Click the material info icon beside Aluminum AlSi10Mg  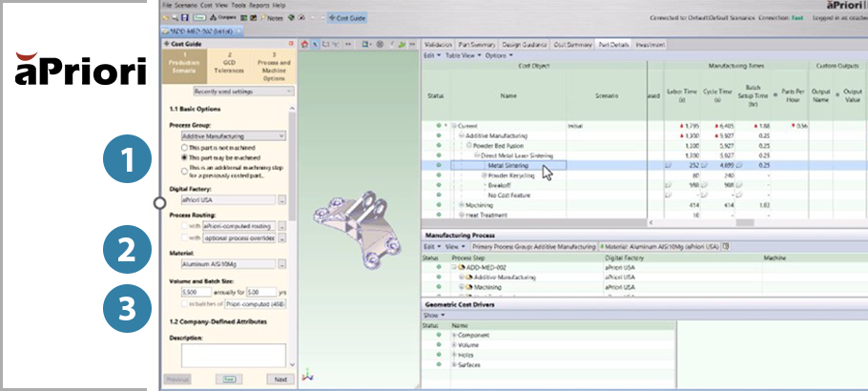[x=725, y=246]
